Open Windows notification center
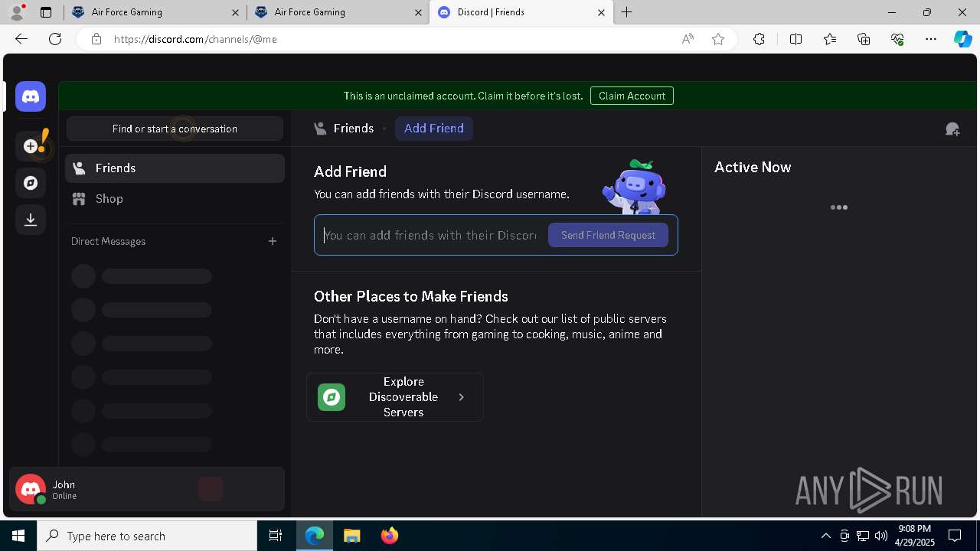 click(x=955, y=536)
